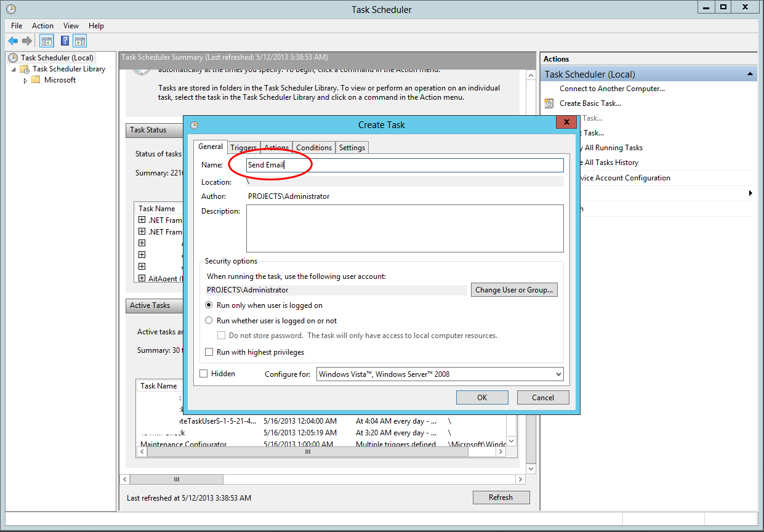Toggle the Show/Hide Action Pane toolbar icon

81,41
